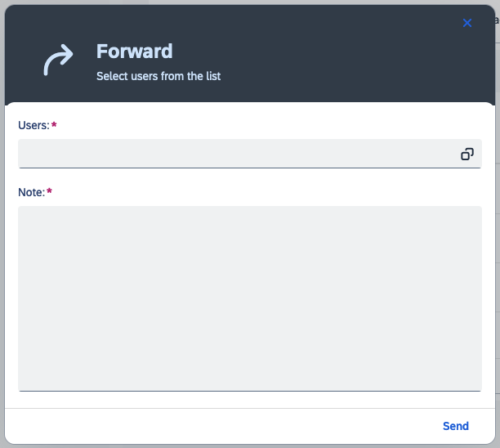This screenshot has width=500, height=448.
Task: Close the Forward dialog with X
Action: pos(467,23)
